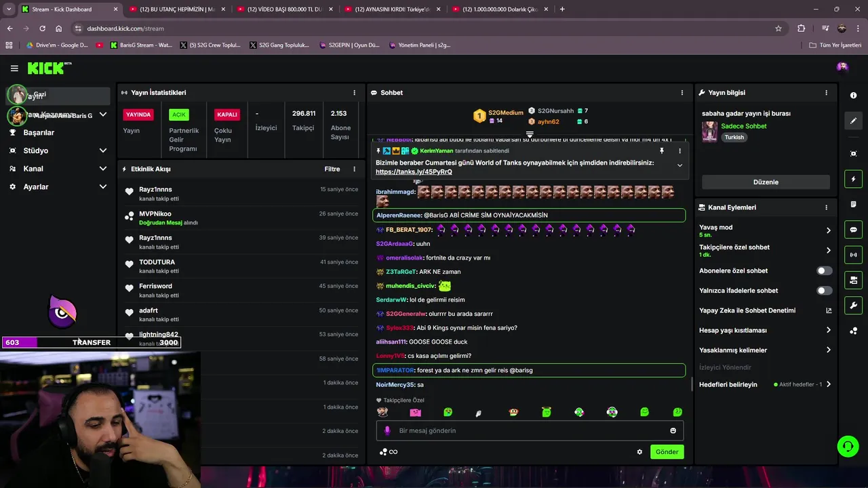Screen dimensions: 868x488
Task: Open browser extensions puzzle icon
Action: (x=802, y=28)
